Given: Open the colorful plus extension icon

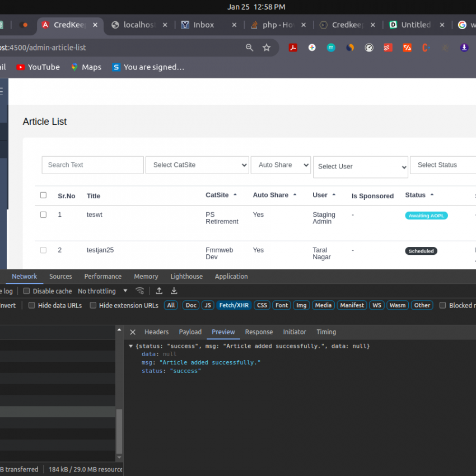Looking at the screenshot, I should coord(312,48).
